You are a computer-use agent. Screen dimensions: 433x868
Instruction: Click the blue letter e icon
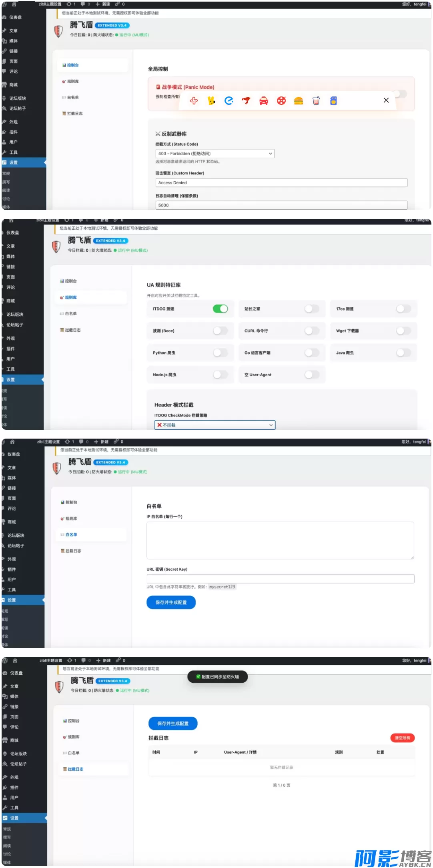tap(229, 101)
